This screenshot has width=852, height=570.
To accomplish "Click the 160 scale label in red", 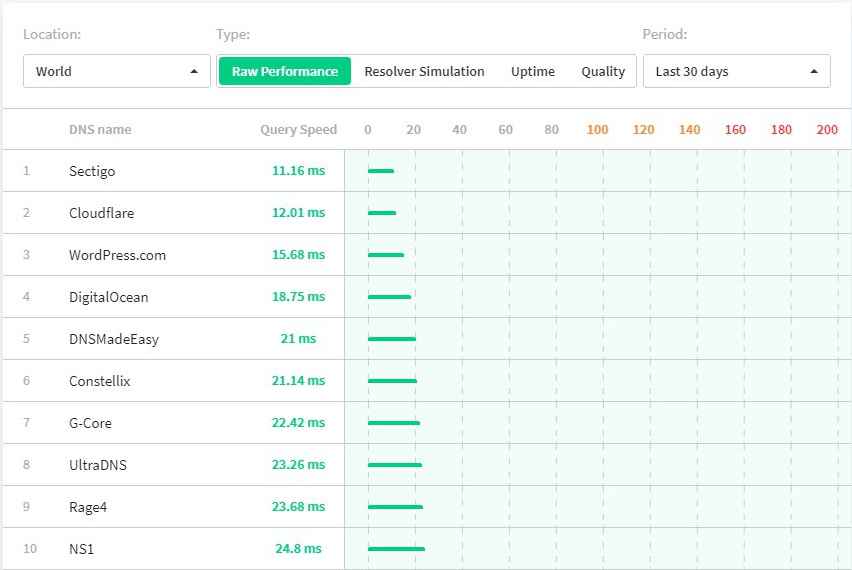I will (x=735, y=129).
